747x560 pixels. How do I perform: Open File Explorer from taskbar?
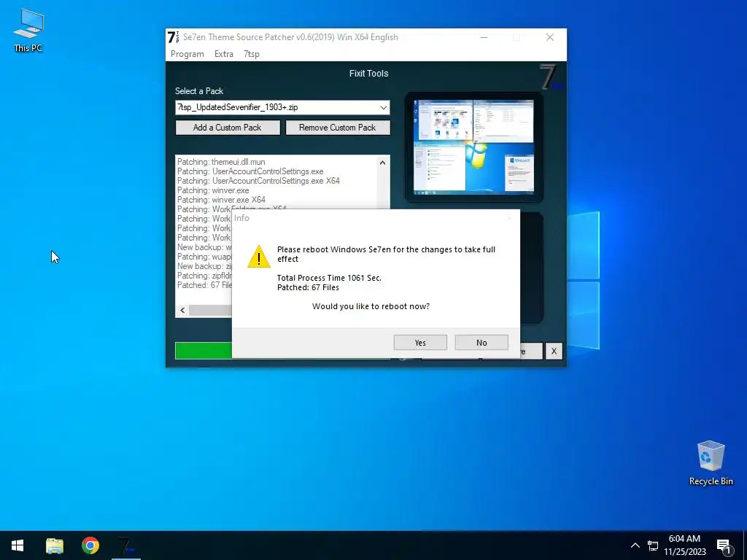point(54,545)
